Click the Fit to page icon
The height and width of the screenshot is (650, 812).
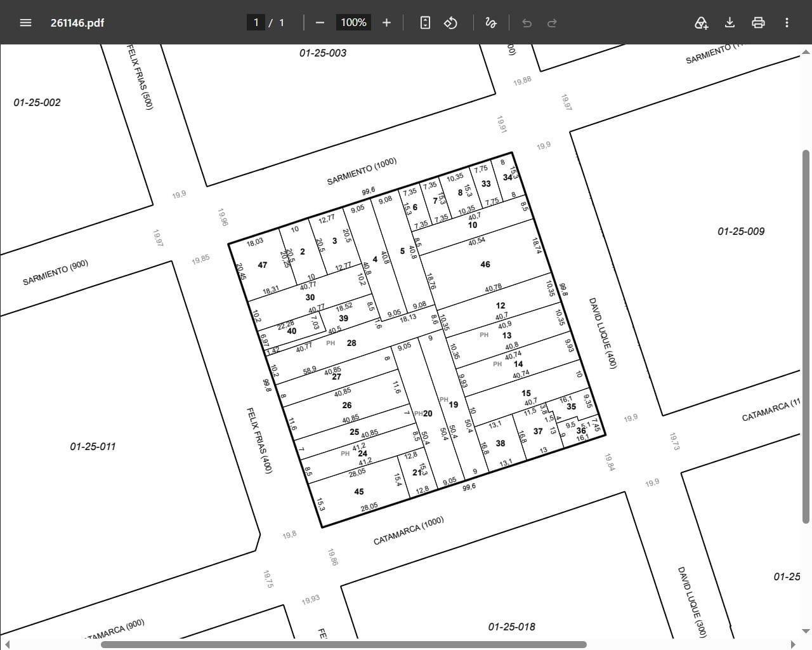425,23
